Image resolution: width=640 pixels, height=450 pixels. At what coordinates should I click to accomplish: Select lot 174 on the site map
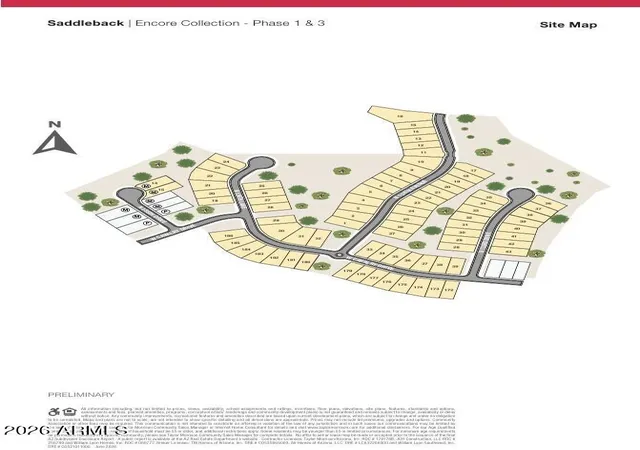coord(418,287)
